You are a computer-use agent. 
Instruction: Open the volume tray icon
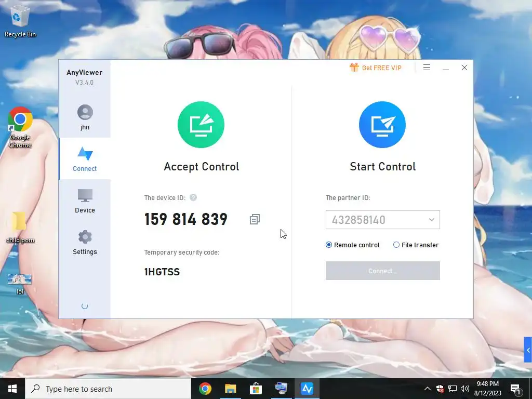coord(465,389)
